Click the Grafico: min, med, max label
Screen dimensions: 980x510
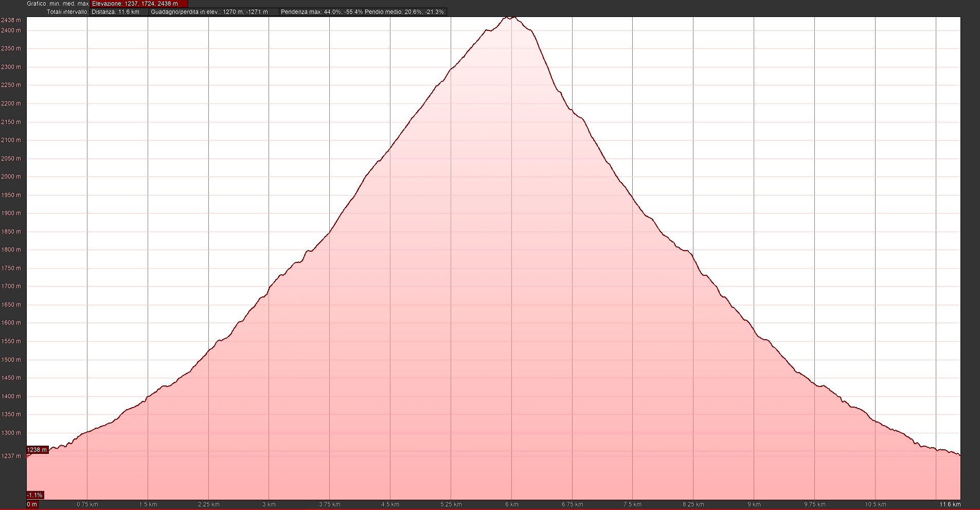pos(58,4)
